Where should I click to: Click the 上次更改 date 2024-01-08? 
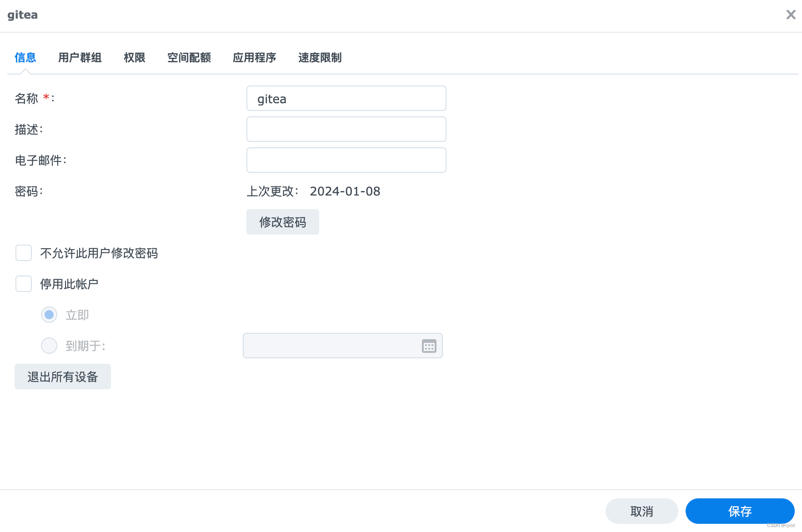click(x=345, y=191)
